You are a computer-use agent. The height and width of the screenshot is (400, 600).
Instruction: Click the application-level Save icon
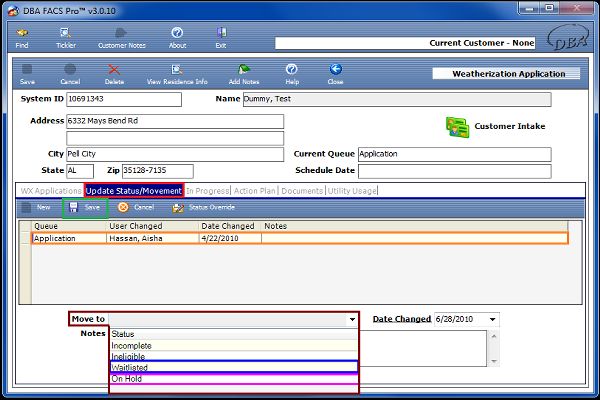pos(27,75)
